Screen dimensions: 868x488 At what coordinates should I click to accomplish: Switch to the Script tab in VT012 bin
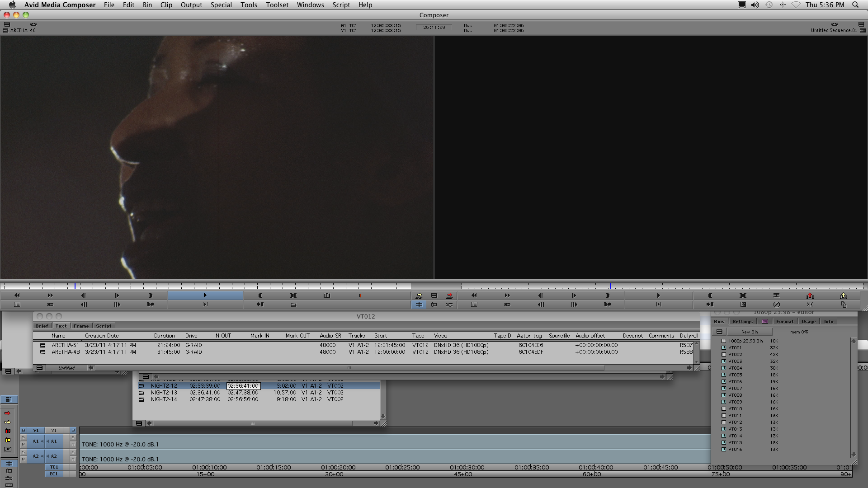point(104,326)
